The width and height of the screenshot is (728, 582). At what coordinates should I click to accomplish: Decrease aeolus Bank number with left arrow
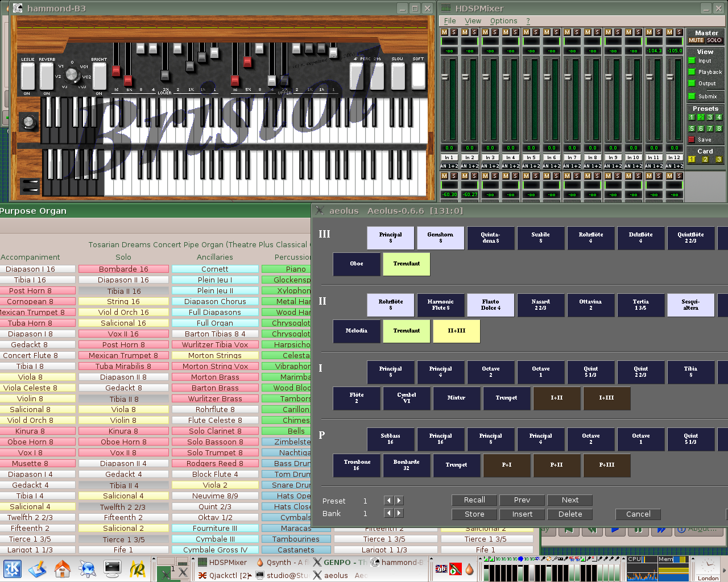point(388,513)
